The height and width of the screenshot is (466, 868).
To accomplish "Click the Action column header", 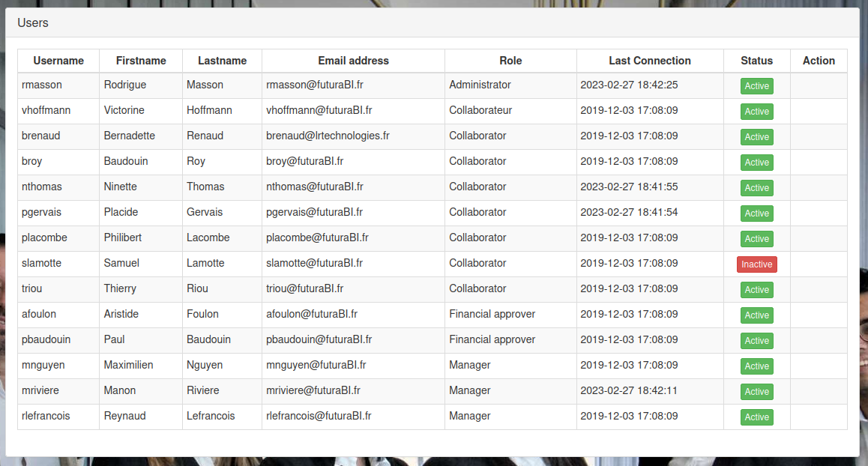I will tap(819, 61).
